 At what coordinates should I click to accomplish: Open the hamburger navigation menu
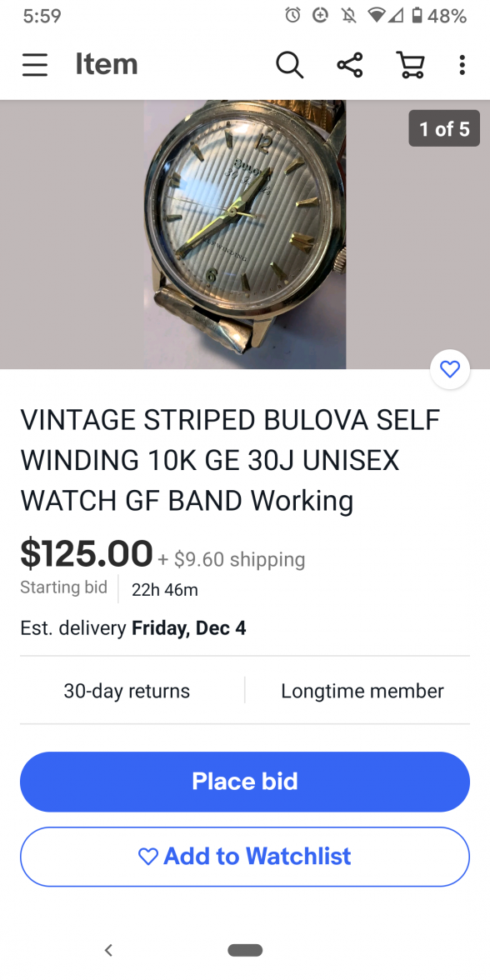click(x=35, y=64)
